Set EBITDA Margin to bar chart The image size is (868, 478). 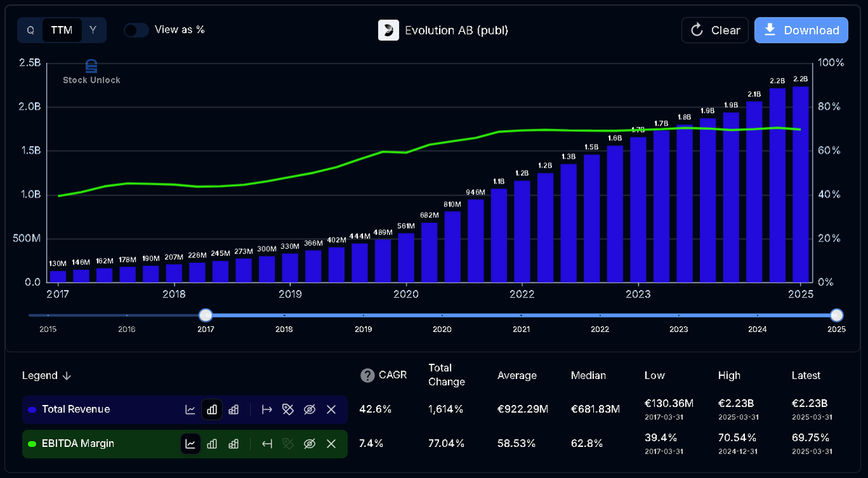coord(212,443)
